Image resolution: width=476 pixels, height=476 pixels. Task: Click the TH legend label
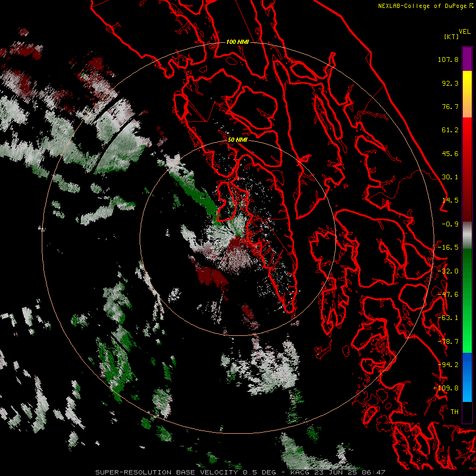pyautogui.click(x=454, y=412)
